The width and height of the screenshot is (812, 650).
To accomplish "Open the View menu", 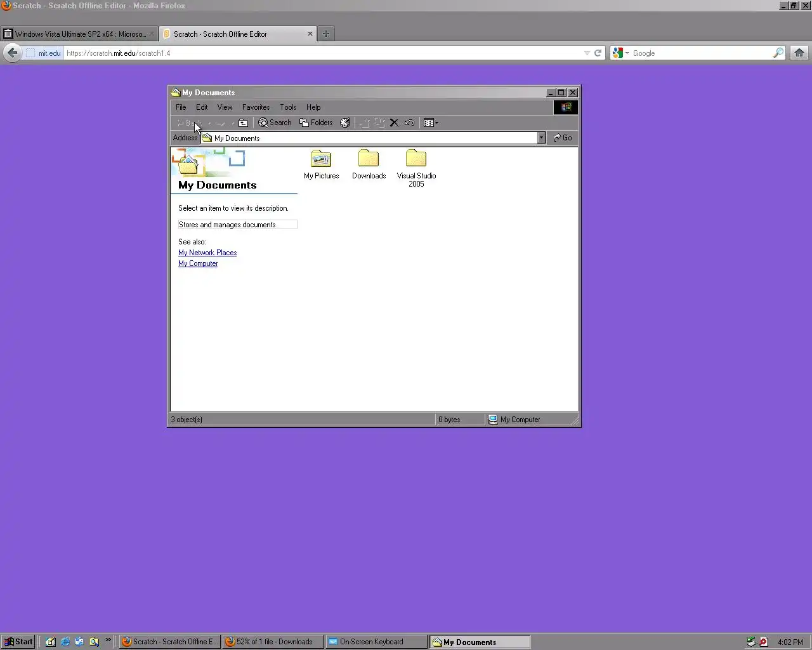I will tap(225, 107).
